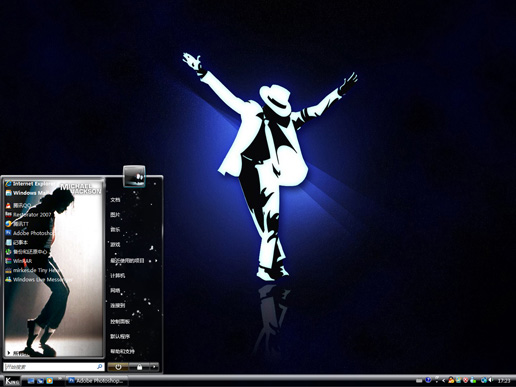The height and width of the screenshot is (387, 516).
Task: Open the shutdown options arrow menu
Action: (x=154, y=367)
